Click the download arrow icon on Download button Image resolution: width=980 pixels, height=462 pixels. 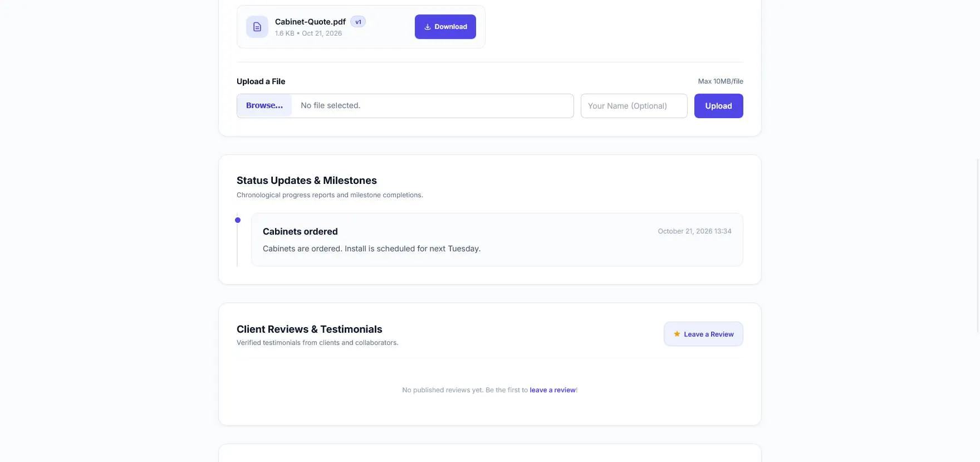click(428, 27)
